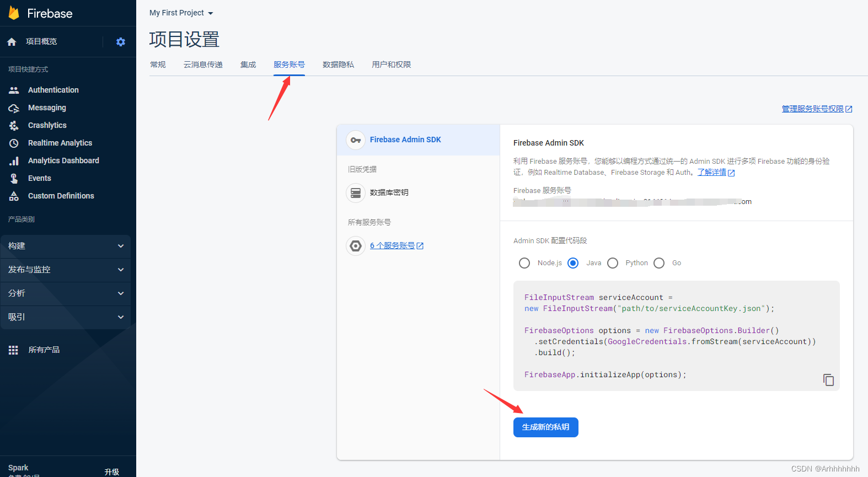
Task: Click the external link icon after 管理服务账号权限
Action: point(849,109)
